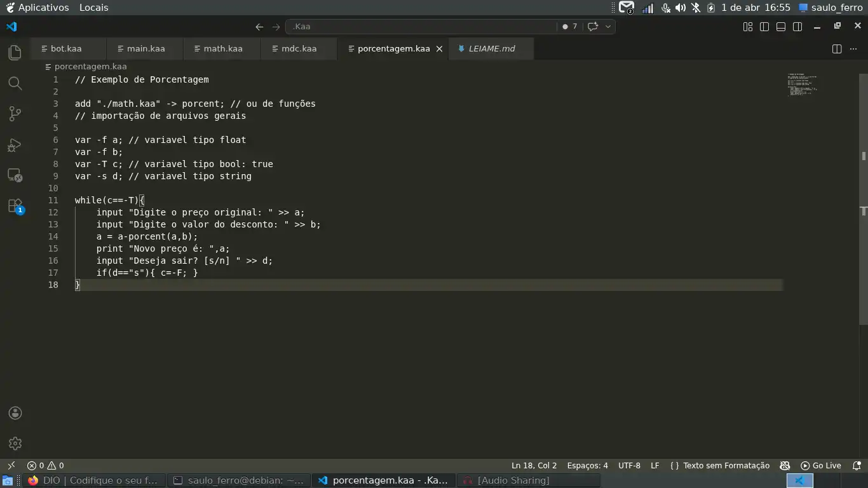Screen dimensions: 868x488
Task: Toggle the secondary side bar layout button
Action: click(797, 27)
